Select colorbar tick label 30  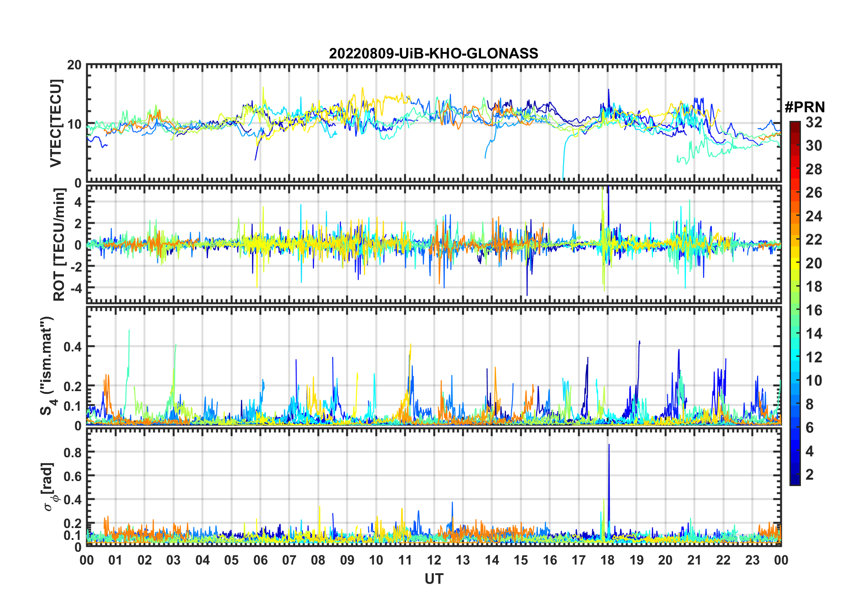tap(814, 146)
